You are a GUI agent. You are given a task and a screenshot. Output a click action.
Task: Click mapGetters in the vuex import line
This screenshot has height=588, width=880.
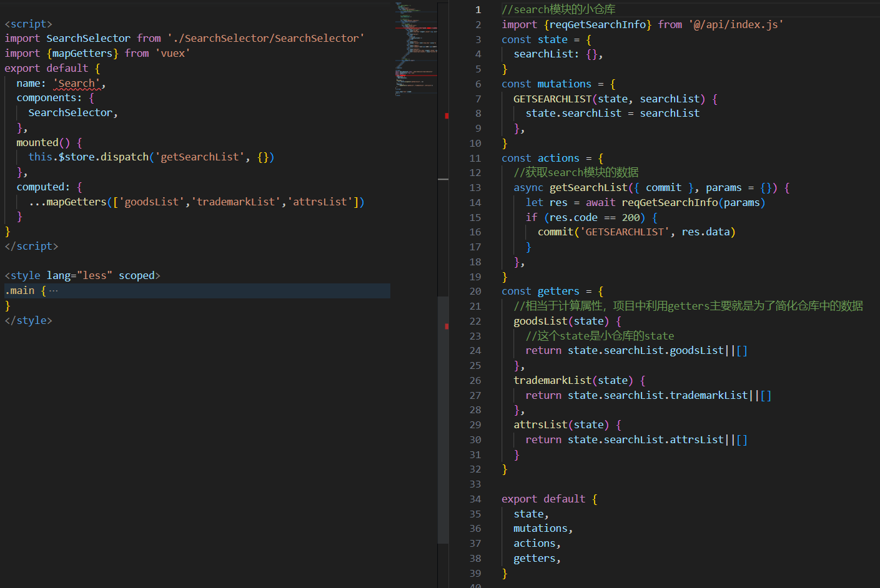(x=82, y=53)
